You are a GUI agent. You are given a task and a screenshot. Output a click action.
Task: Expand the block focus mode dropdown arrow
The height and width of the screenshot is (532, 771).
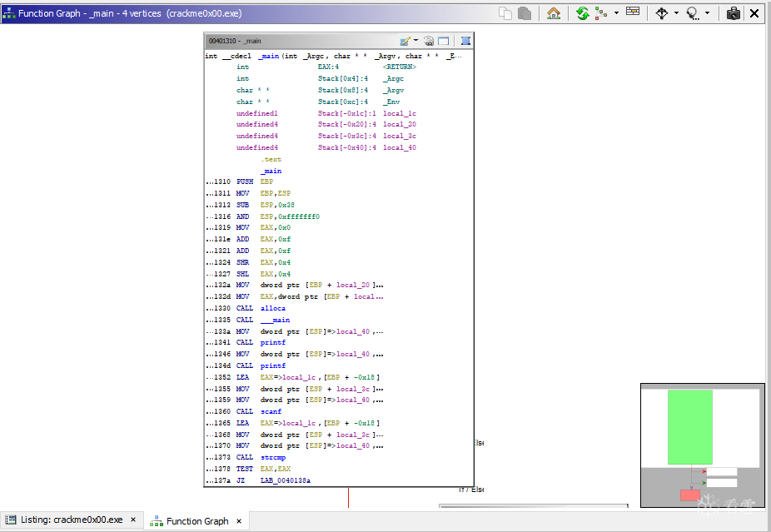point(708,13)
